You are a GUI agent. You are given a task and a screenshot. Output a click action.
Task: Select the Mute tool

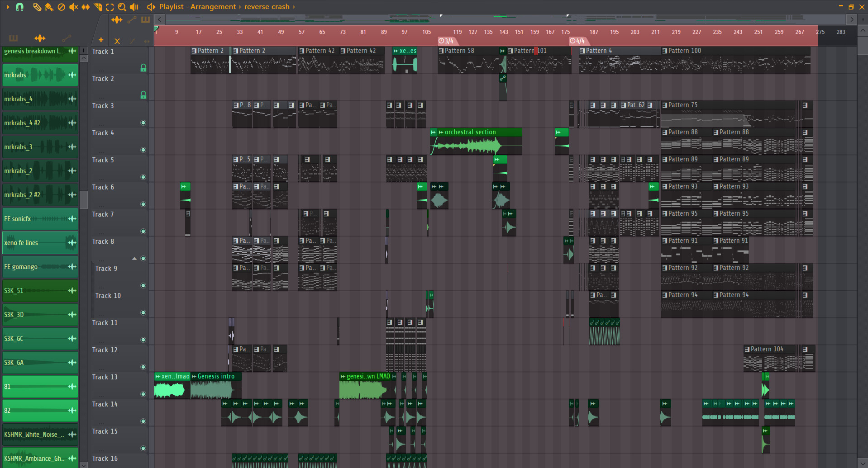[x=73, y=7]
